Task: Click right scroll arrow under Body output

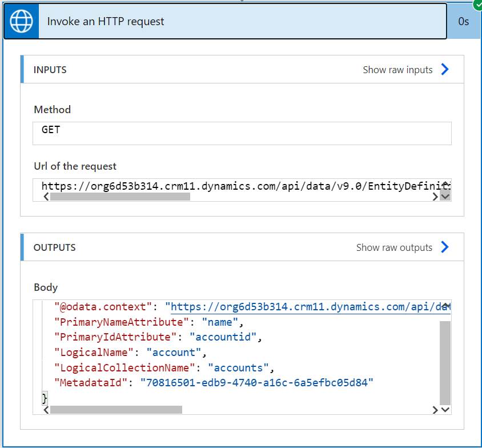Action: pyautogui.click(x=435, y=410)
